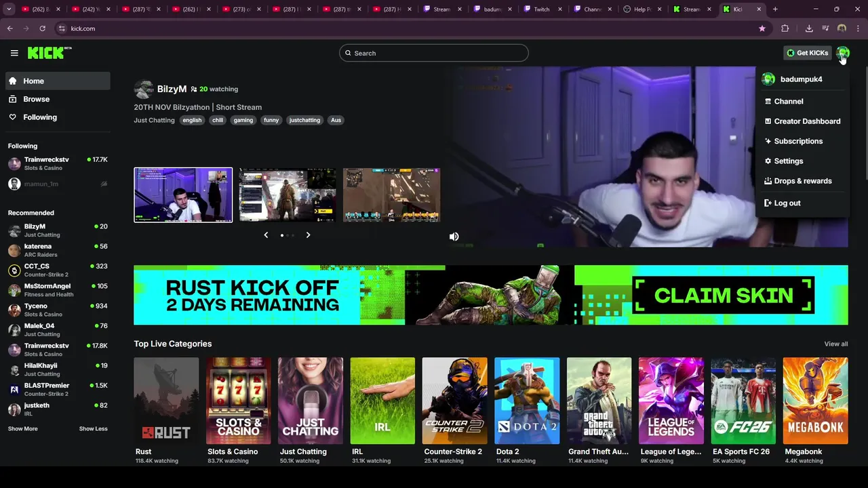Click the profile avatar in the top right

(x=842, y=53)
